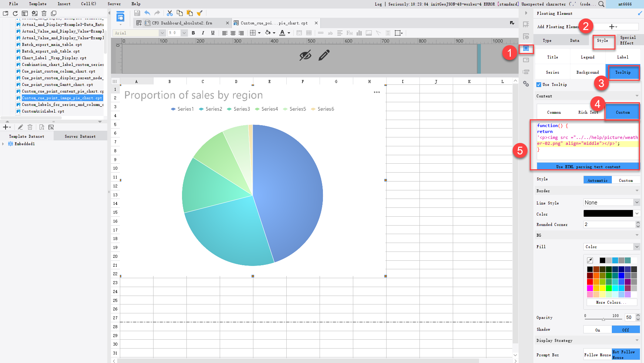Screen dimensions: 644x363
Task: Activate the format painter brush
Action: click(200, 13)
